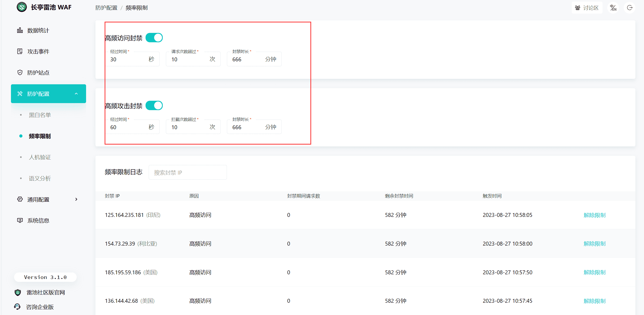
Task: Click the logout icon at top right
Action: click(x=630, y=8)
